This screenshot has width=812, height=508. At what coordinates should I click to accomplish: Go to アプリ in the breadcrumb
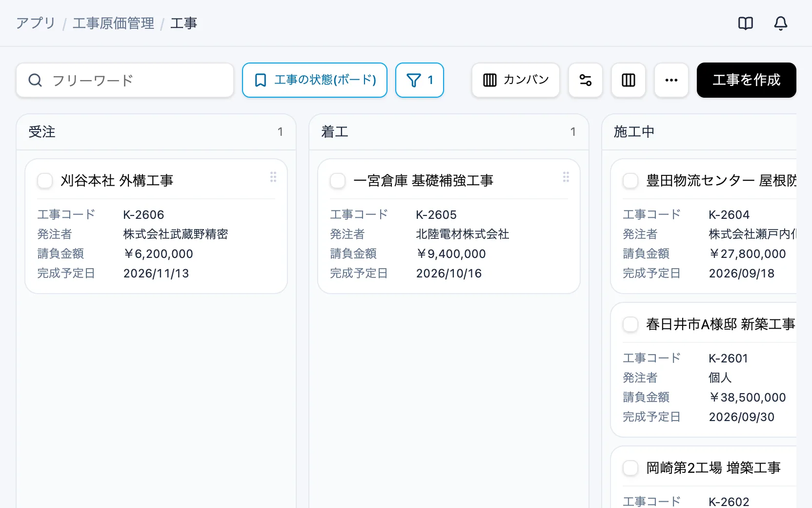(x=36, y=23)
